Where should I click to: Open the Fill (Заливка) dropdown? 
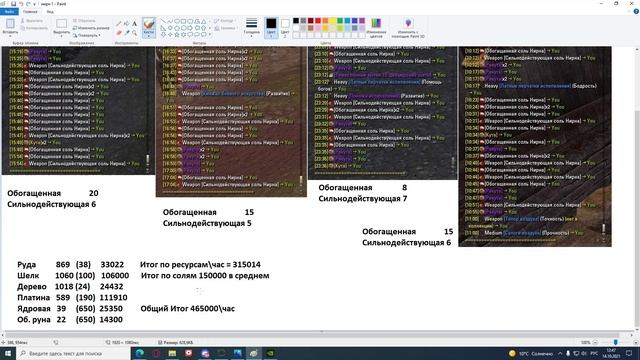[225, 28]
